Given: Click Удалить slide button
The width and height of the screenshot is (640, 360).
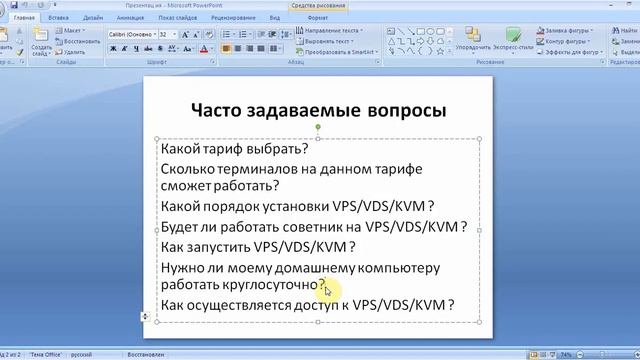Looking at the screenshot, I should click(x=70, y=52).
